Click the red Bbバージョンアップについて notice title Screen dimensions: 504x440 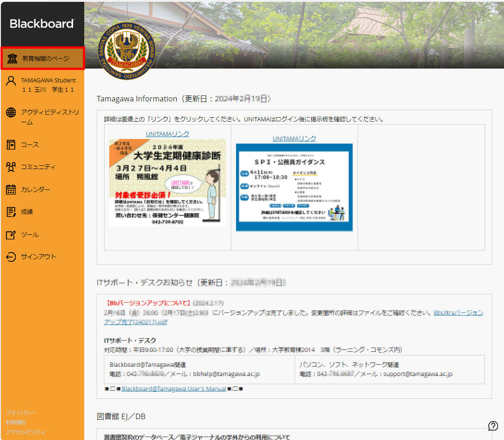pyautogui.click(x=149, y=303)
